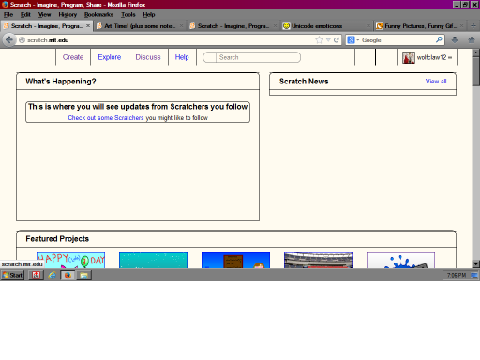Screen dimensions: 480x360
Task: Open the Bookmarks menu
Action: [x=98, y=15]
